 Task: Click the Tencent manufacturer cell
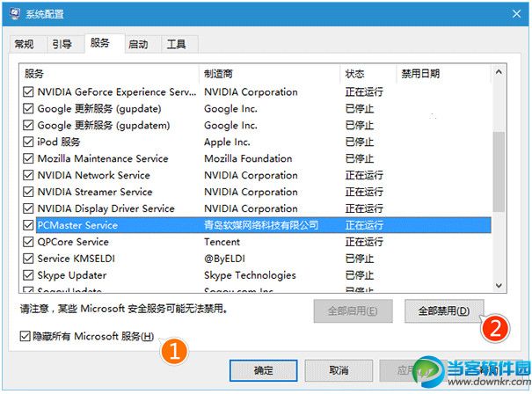pos(222,242)
